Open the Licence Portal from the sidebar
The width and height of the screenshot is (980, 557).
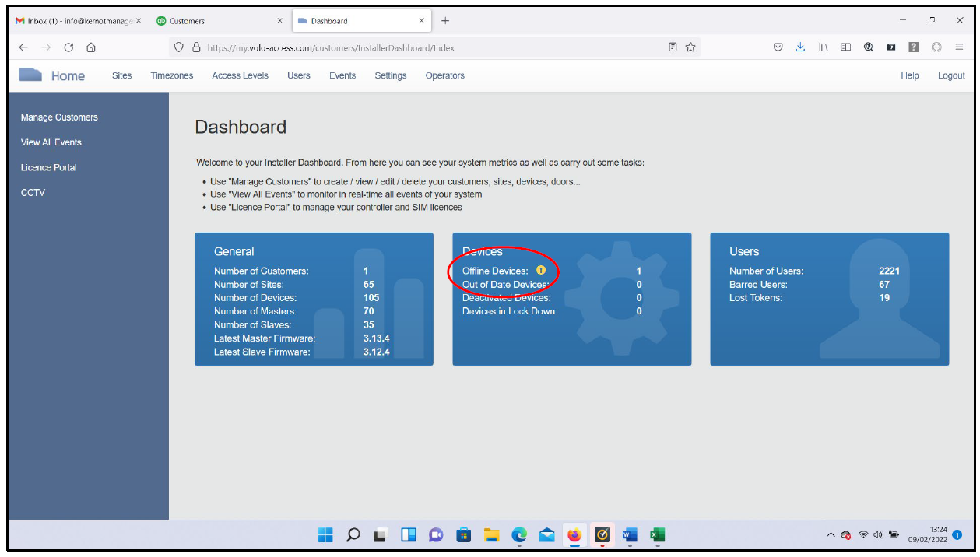point(48,167)
